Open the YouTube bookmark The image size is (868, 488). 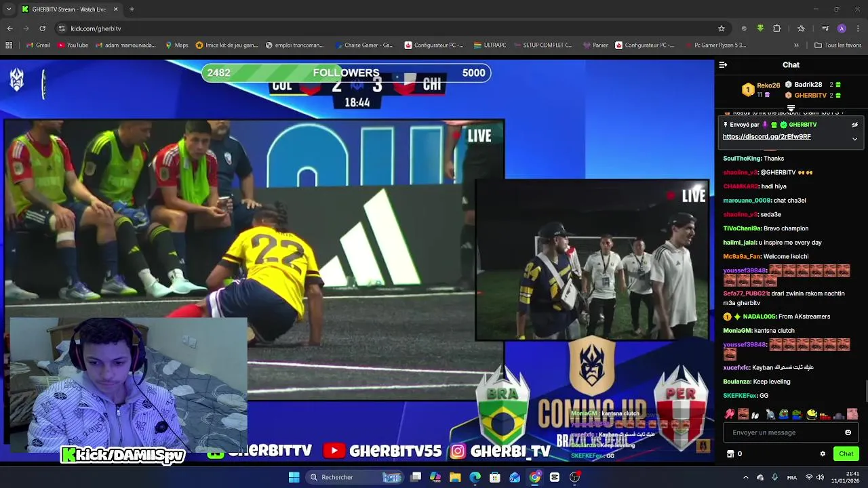(73, 45)
